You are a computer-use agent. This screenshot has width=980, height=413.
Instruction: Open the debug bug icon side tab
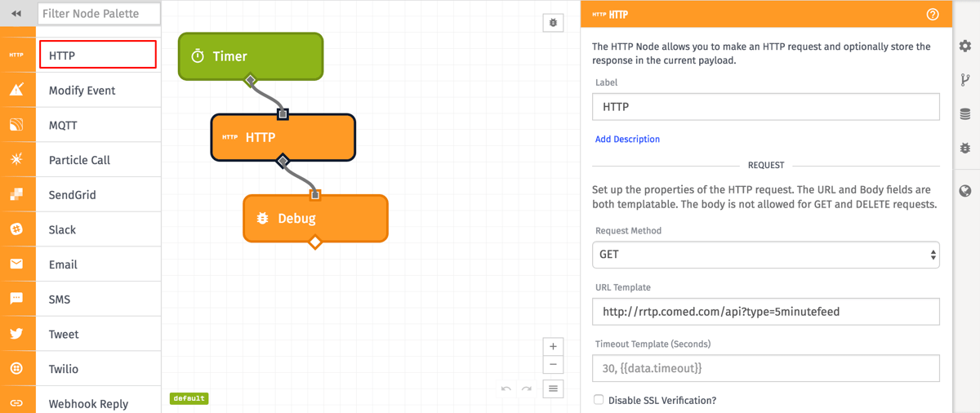click(x=965, y=149)
